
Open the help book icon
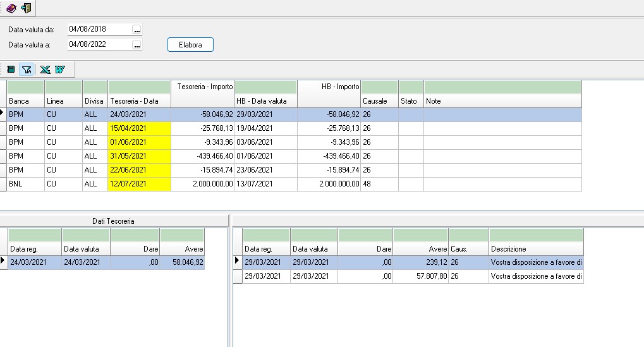[x=11, y=8]
